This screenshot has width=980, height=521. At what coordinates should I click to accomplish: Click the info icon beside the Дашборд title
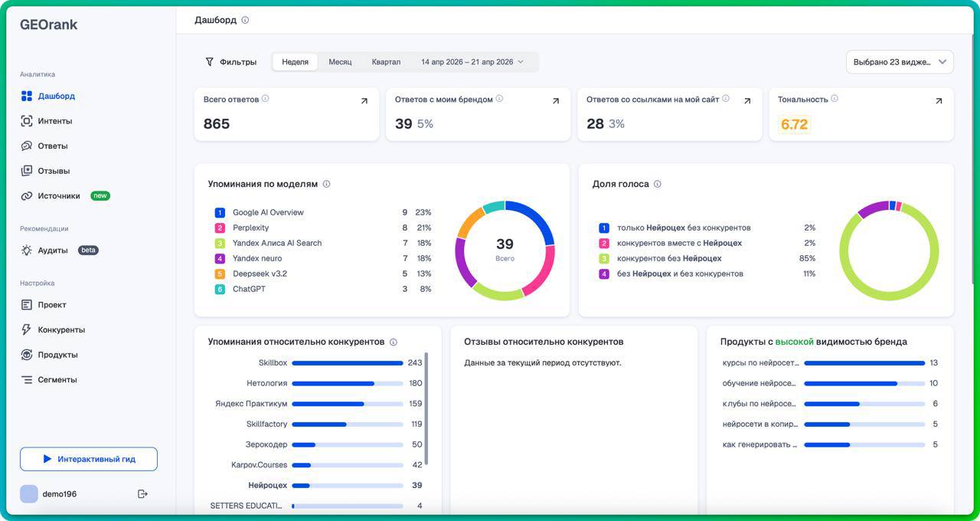pos(245,20)
